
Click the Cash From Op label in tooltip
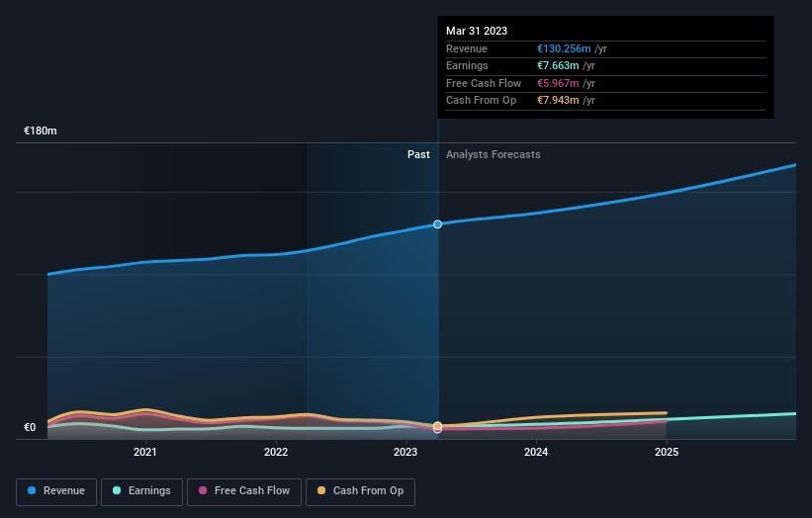(x=481, y=101)
